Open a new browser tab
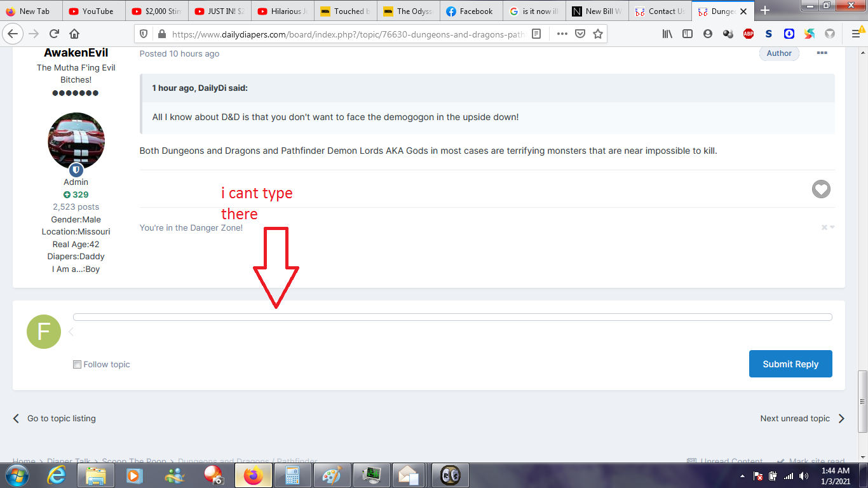Viewport: 868px width, 488px height. click(765, 11)
